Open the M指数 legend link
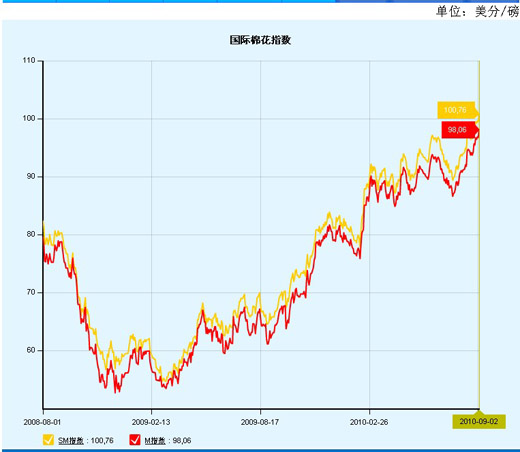Viewport: 520px width, 452px height. (155, 441)
